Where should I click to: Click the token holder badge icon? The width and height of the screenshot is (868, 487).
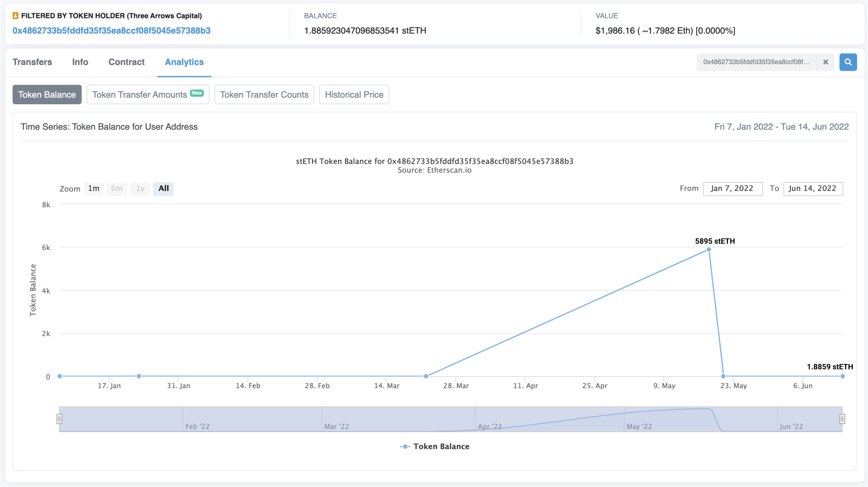(x=15, y=16)
